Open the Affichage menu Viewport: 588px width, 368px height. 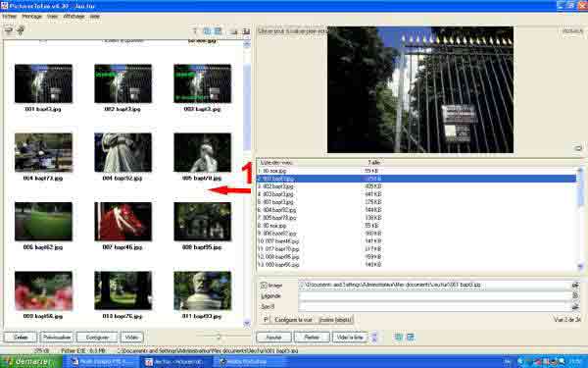tap(73, 17)
